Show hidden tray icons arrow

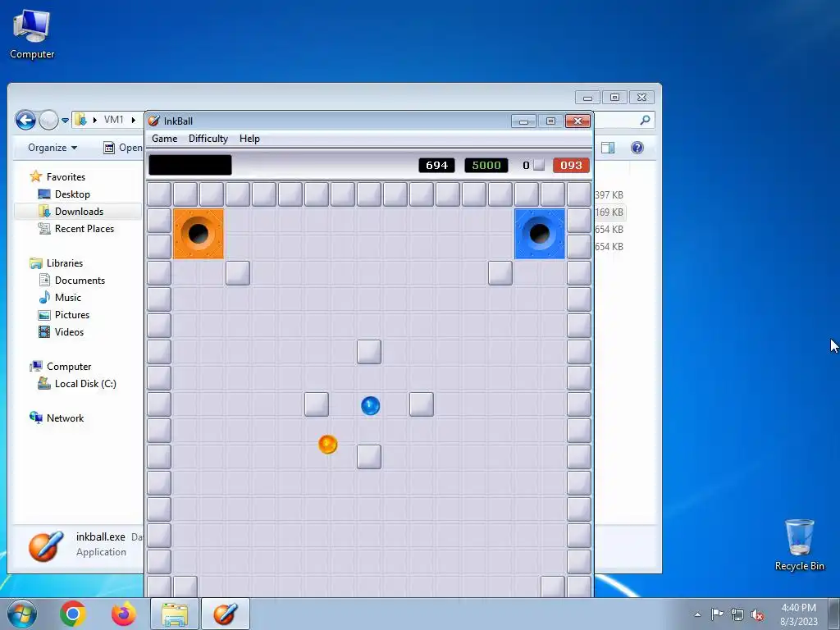click(x=697, y=614)
